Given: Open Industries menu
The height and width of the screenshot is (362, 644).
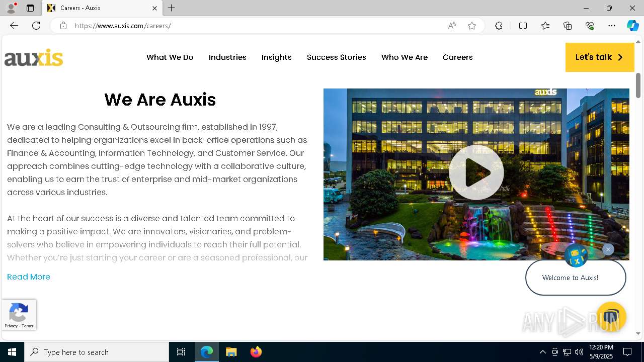Looking at the screenshot, I should [227, 57].
